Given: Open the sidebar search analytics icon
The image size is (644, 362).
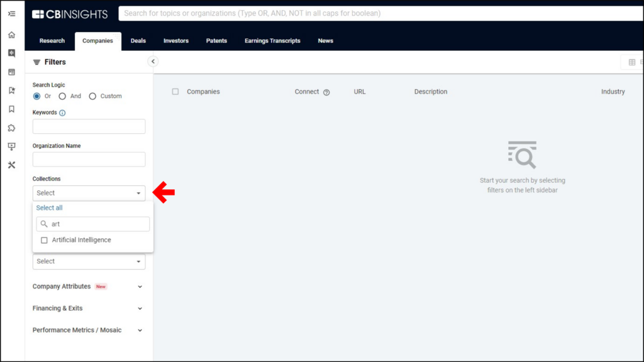Looking at the screenshot, I should (11, 53).
